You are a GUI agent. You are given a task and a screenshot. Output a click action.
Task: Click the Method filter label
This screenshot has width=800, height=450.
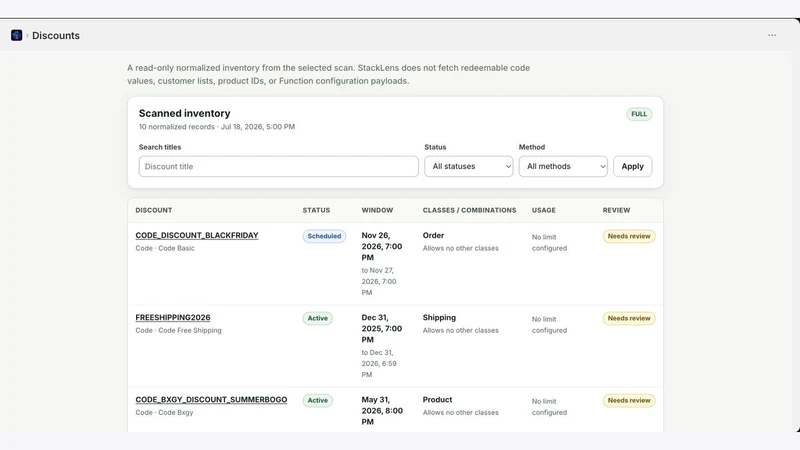[x=532, y=147]
